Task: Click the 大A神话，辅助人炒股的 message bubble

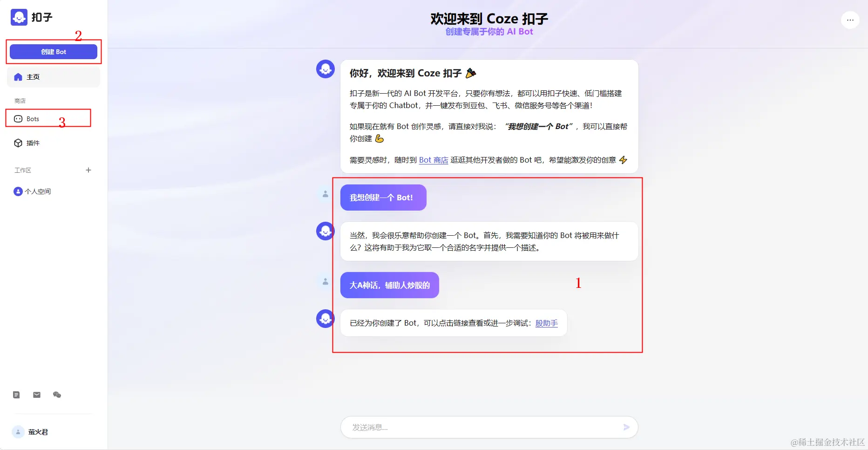Action: (390, 285)
